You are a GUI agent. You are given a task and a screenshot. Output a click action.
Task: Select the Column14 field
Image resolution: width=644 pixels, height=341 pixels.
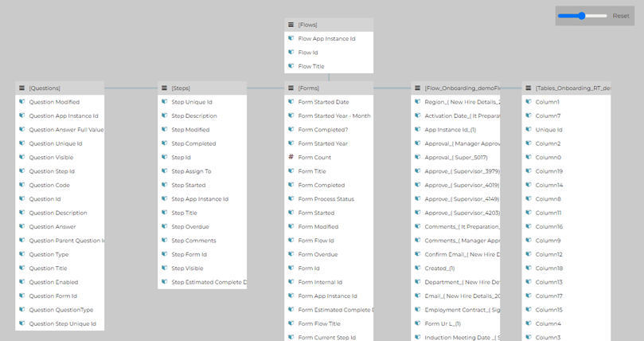tap(566, 185)
